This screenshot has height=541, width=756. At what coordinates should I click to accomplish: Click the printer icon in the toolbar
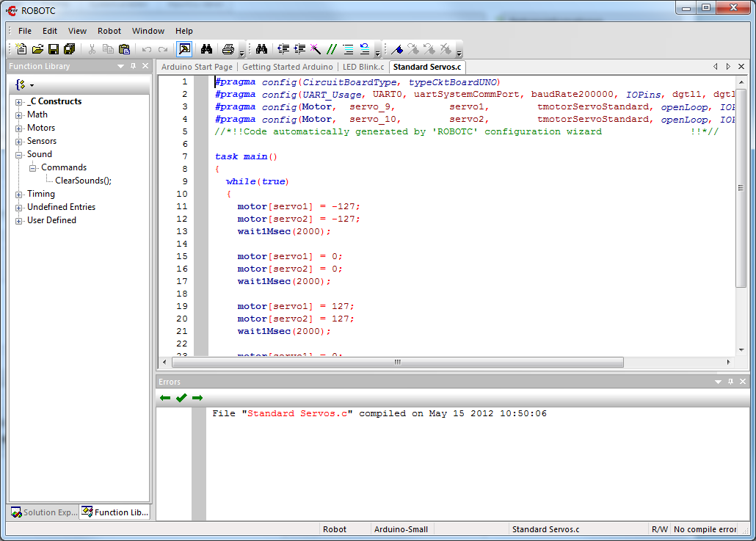coord(228,49)
